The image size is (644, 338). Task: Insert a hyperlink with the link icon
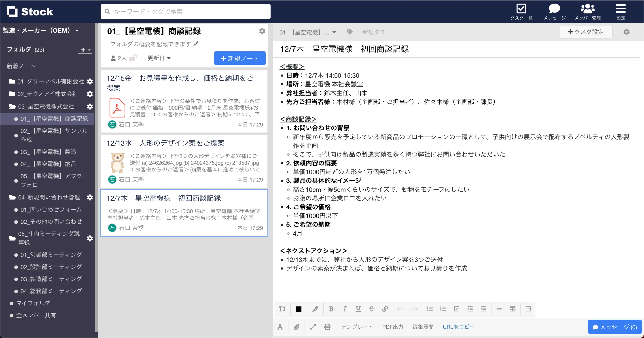coord(385,309)
